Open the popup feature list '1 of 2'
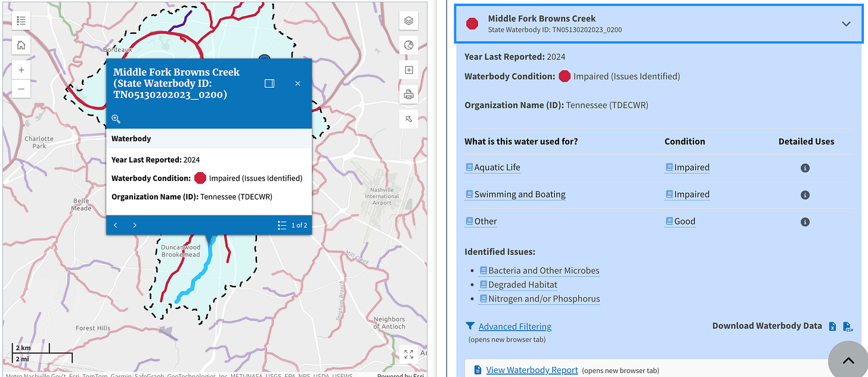Viewport: 868px width, 377px height. tap(293, 225)
